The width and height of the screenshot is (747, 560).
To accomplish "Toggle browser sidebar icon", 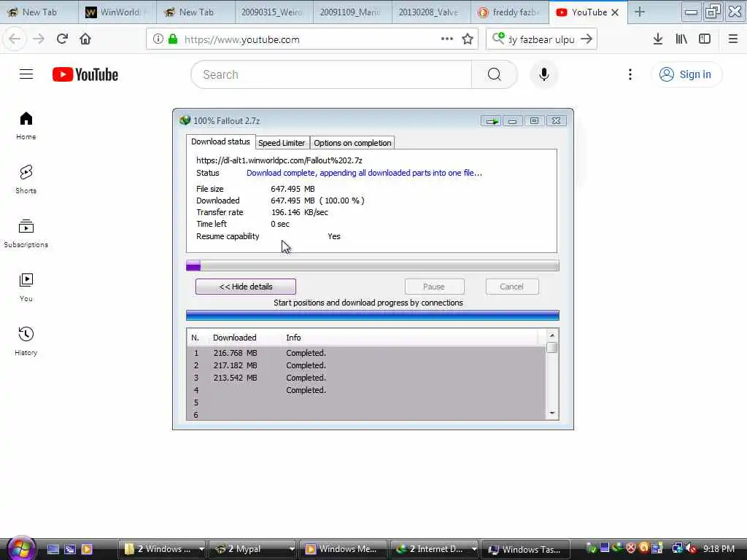I will click(705, 39).
